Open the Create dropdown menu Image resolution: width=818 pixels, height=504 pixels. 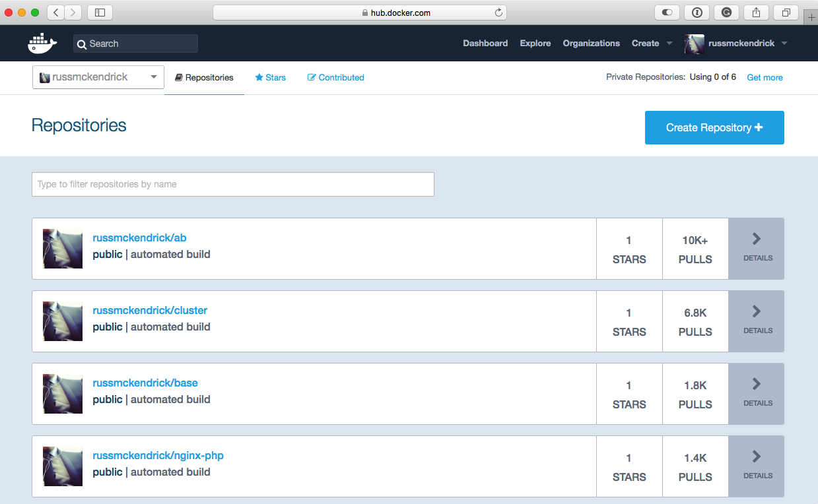pyautogui.click(x=652, y=44)
